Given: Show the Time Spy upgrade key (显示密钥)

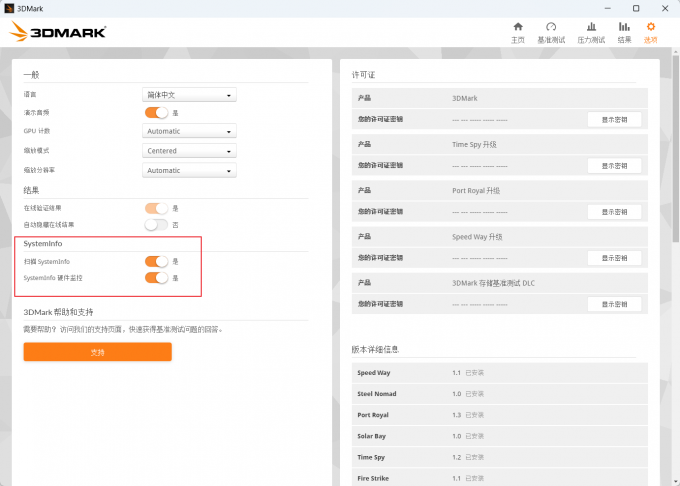Looking at the screenshot, I should (613, 165).
